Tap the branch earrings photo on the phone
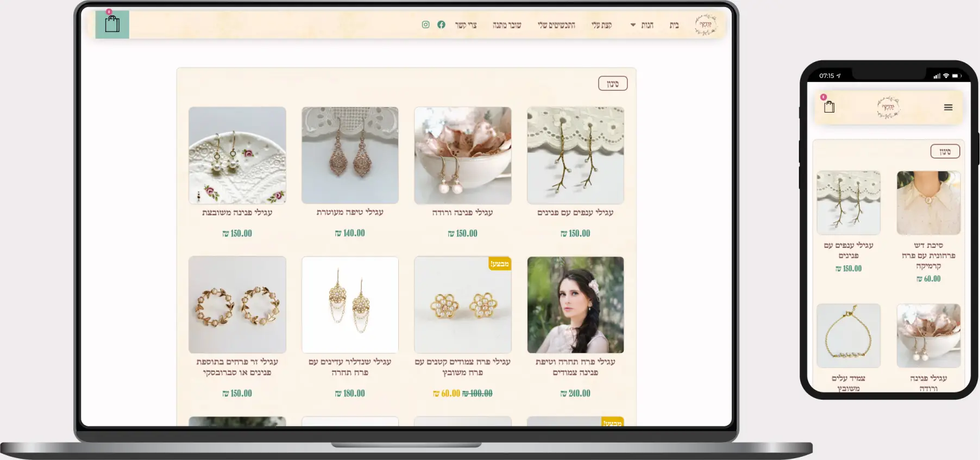 [x=849, y=203]
